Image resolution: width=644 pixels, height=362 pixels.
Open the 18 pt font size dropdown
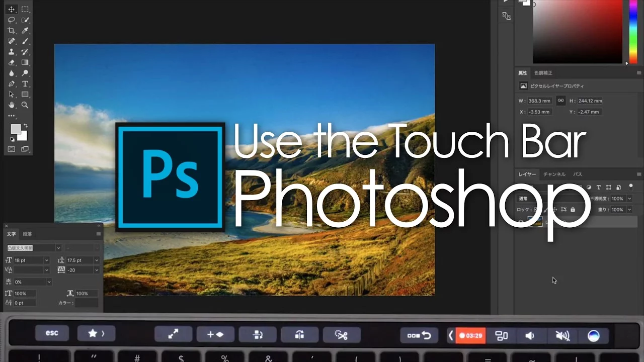[x=46, y=260]
